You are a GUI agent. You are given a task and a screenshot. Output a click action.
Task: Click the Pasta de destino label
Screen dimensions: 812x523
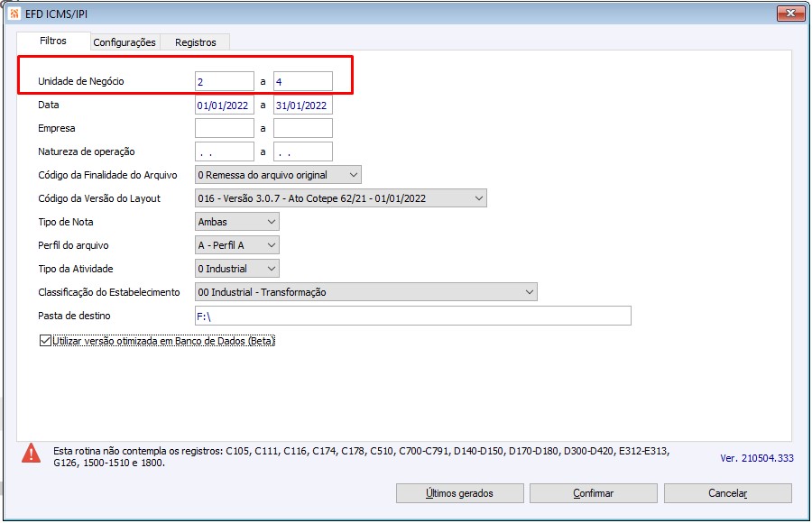(74, 316)
